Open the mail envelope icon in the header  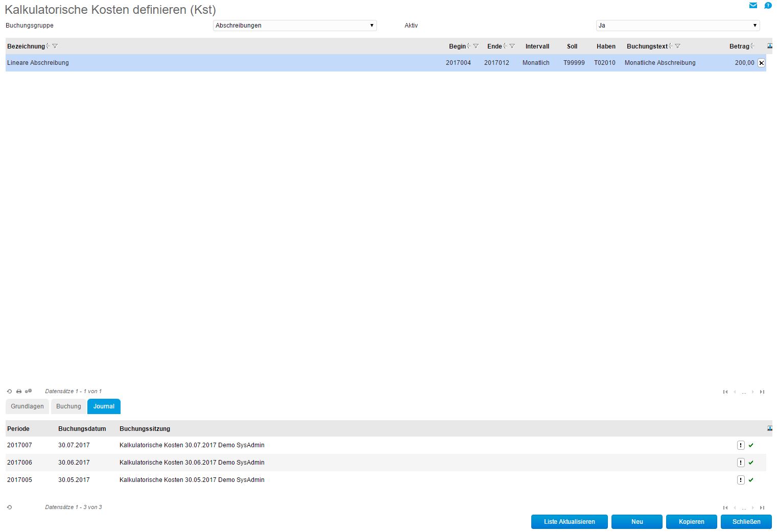[x=753, y=6]
